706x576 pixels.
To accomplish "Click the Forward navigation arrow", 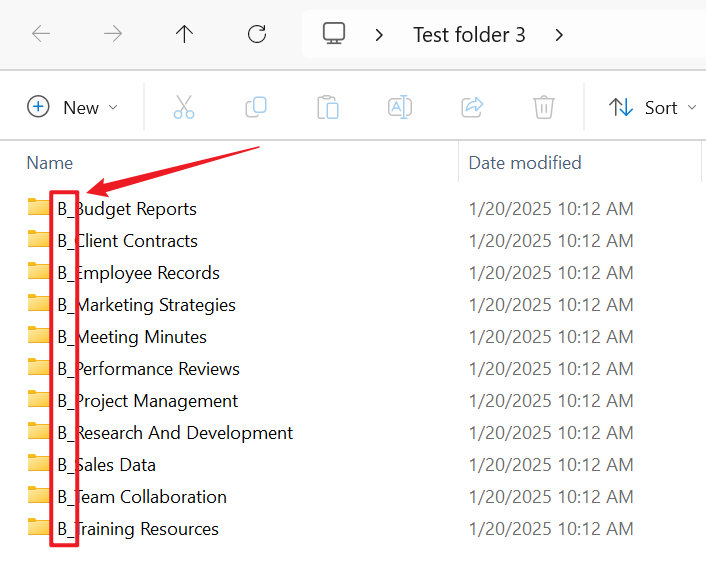I will 113,34.
